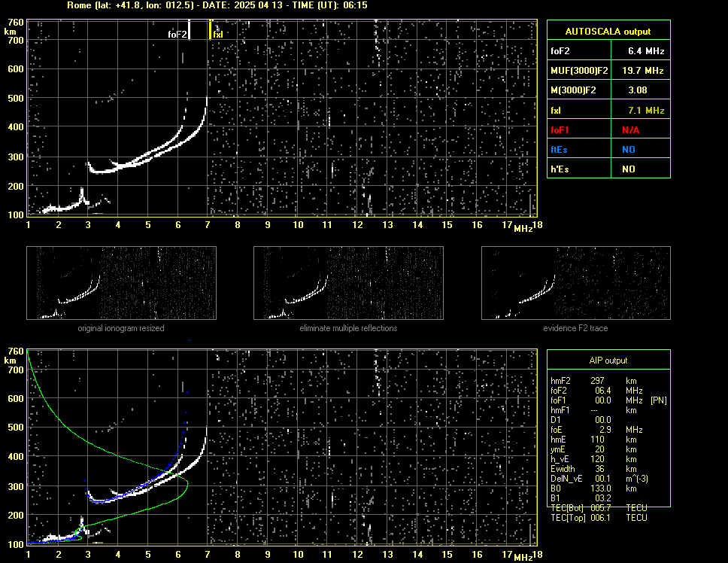Click the Rome ionogram title header

(x=217, y=5)
